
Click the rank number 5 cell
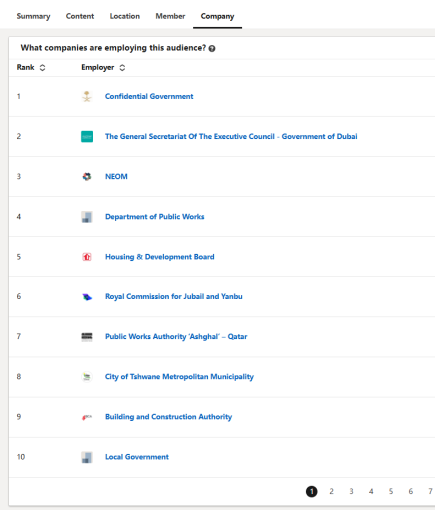coord(19,257)
